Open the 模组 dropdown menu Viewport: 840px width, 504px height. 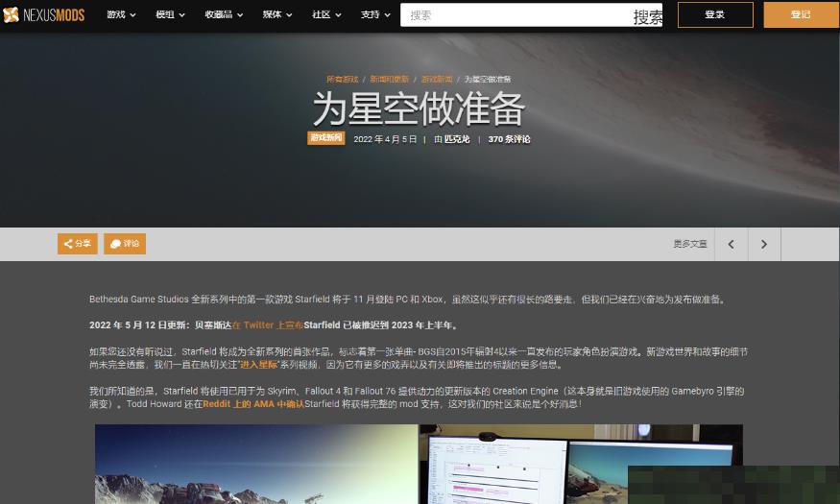point(170,15)
